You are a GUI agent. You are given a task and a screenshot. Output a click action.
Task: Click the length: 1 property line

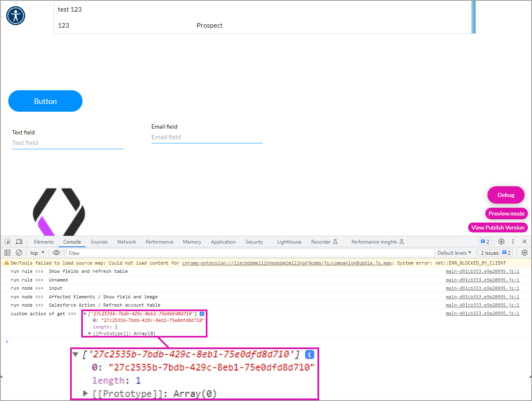coord(105,327)
